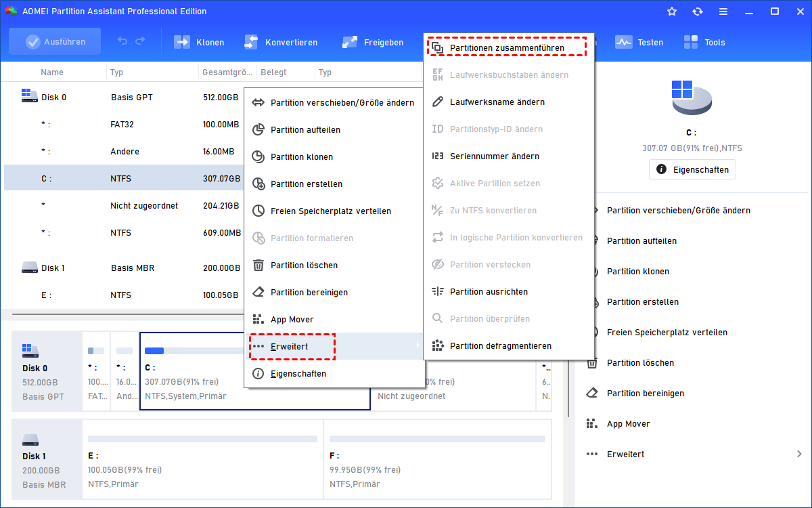Click the redo arrow icon
Viewport: 812px width, 508px height.
click(x=140, y=41)
